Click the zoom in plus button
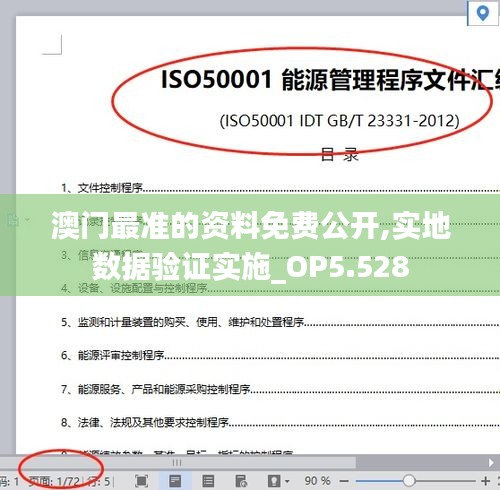 [x=486, y=481]
